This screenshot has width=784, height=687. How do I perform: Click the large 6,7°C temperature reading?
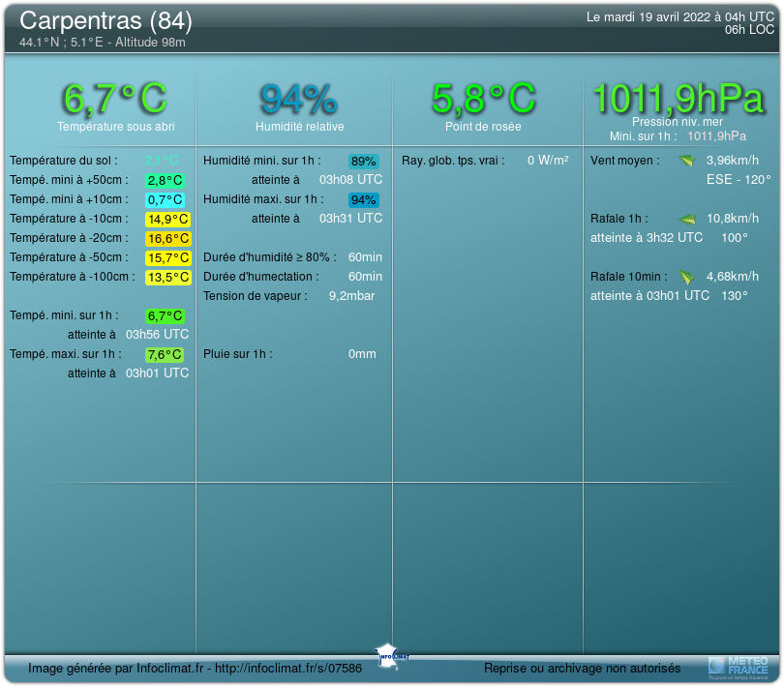[x=115, y=99]
